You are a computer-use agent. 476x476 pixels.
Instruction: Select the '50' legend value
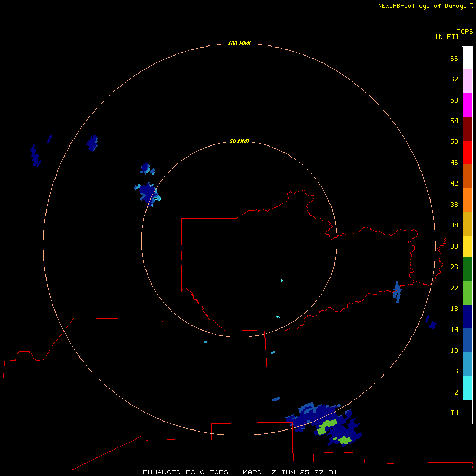point(454,142)
